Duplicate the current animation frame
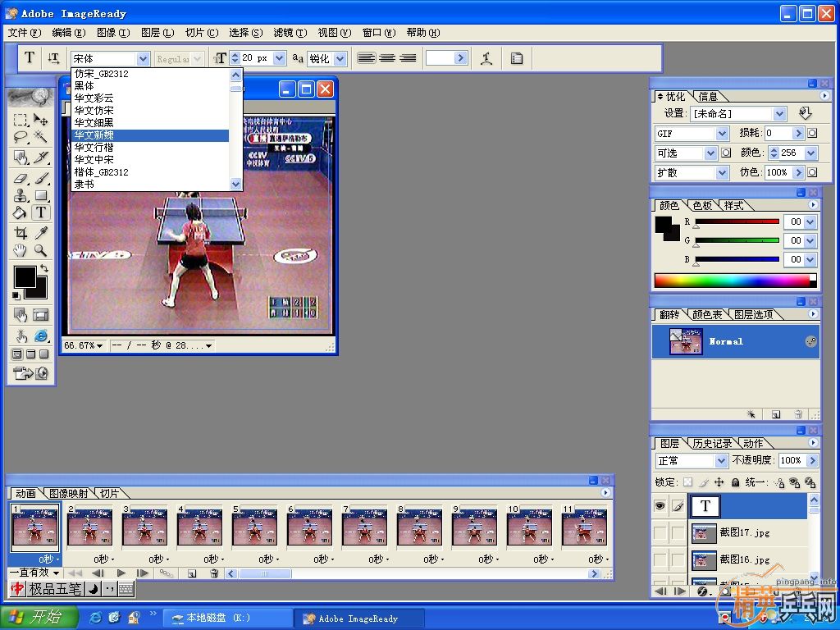This screenshot has width=840, height=630. [192, 573]
